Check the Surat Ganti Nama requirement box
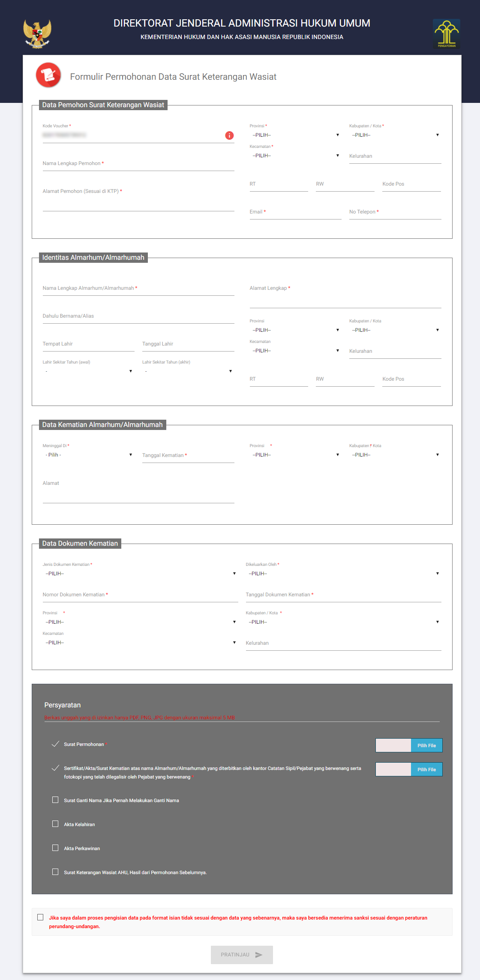The image size is (480, 980). 55,800
